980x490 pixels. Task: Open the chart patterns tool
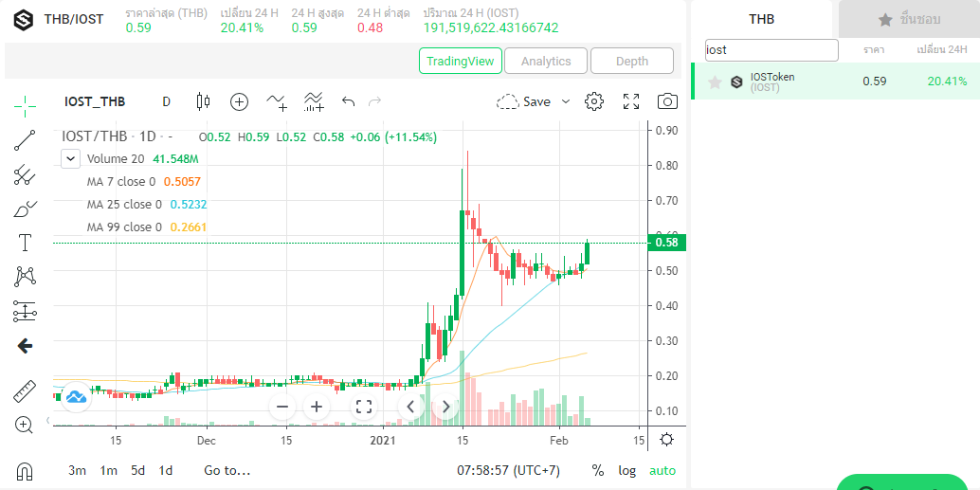(x=25, y=276)
